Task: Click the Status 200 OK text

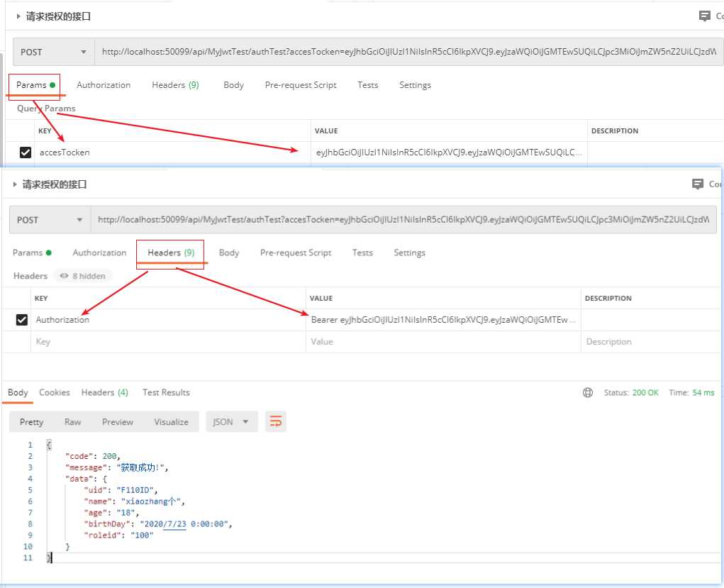Action: coord(631,393)
